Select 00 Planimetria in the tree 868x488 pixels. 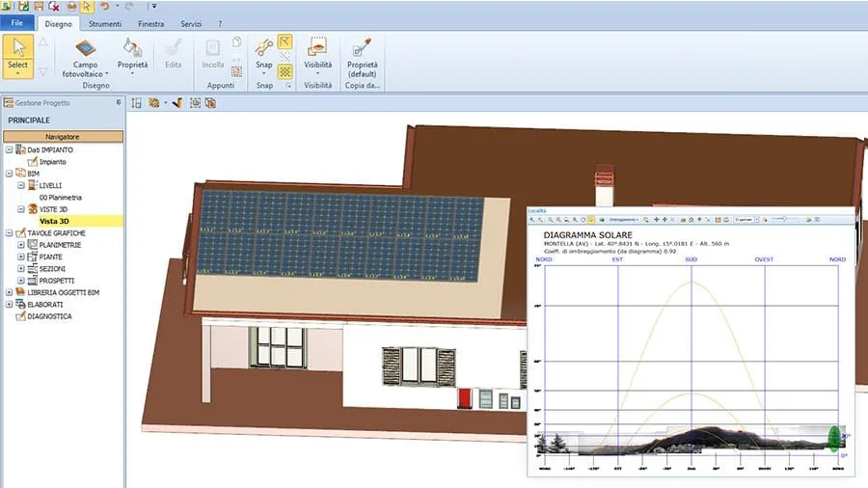[60, 197]
